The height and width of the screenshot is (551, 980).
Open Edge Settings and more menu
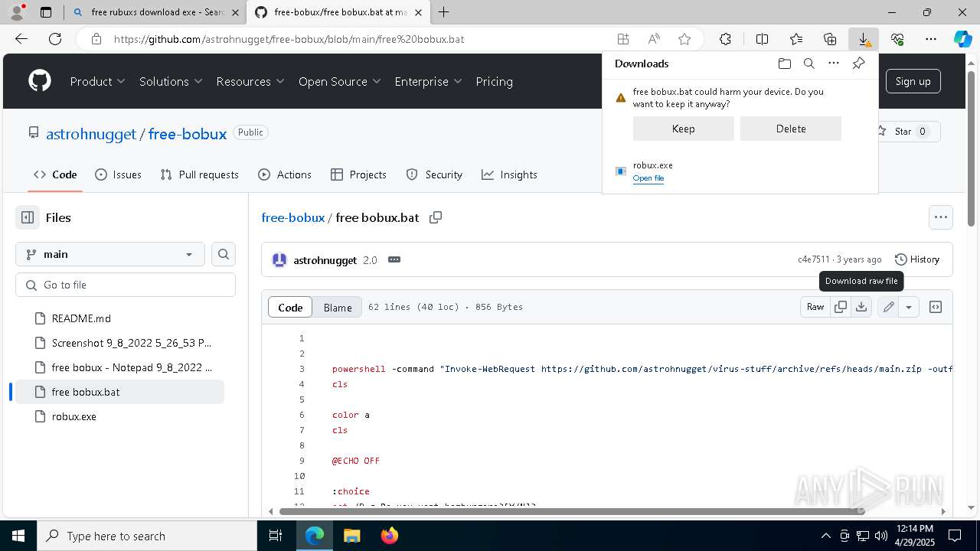click(x=931, y=39)
